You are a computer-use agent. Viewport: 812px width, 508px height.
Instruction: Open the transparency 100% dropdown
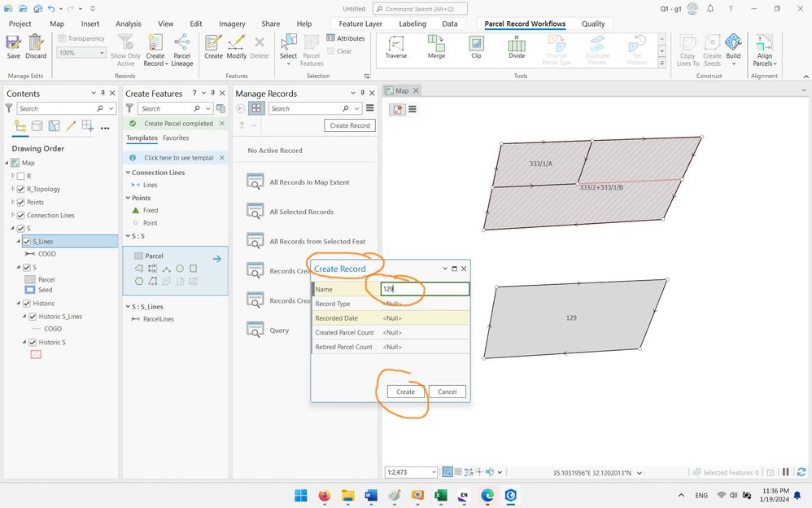102,52
